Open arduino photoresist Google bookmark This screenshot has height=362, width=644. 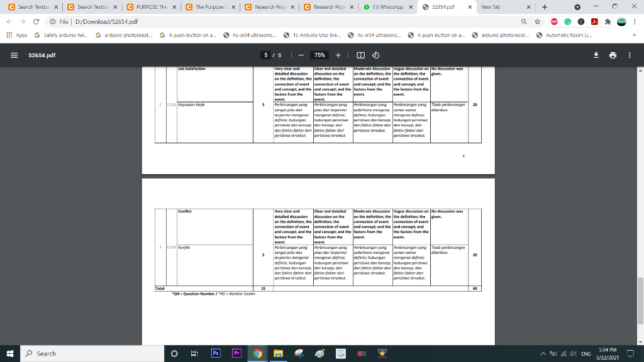point(124,35)
